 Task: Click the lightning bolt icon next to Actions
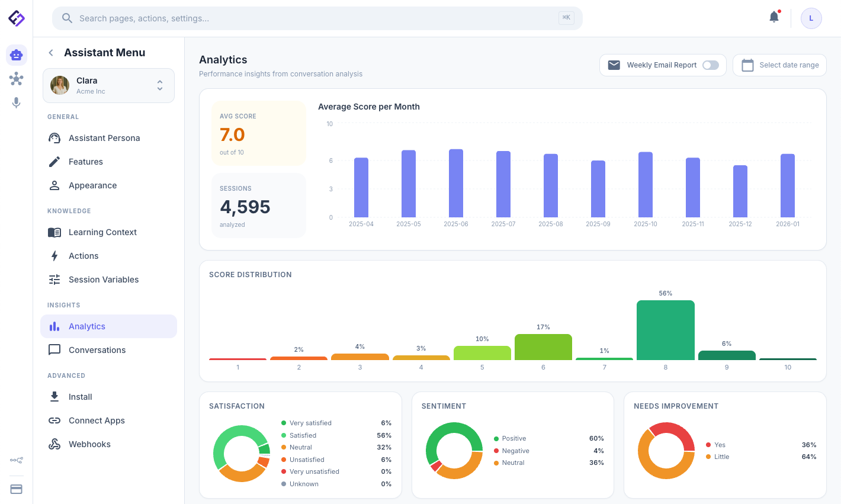coord(54,255)
